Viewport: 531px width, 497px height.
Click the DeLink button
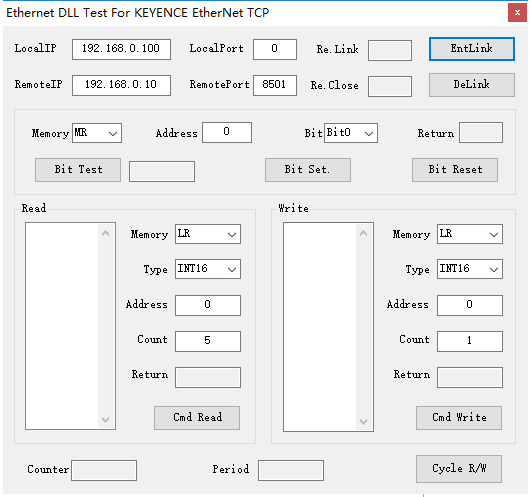point(472,85)
